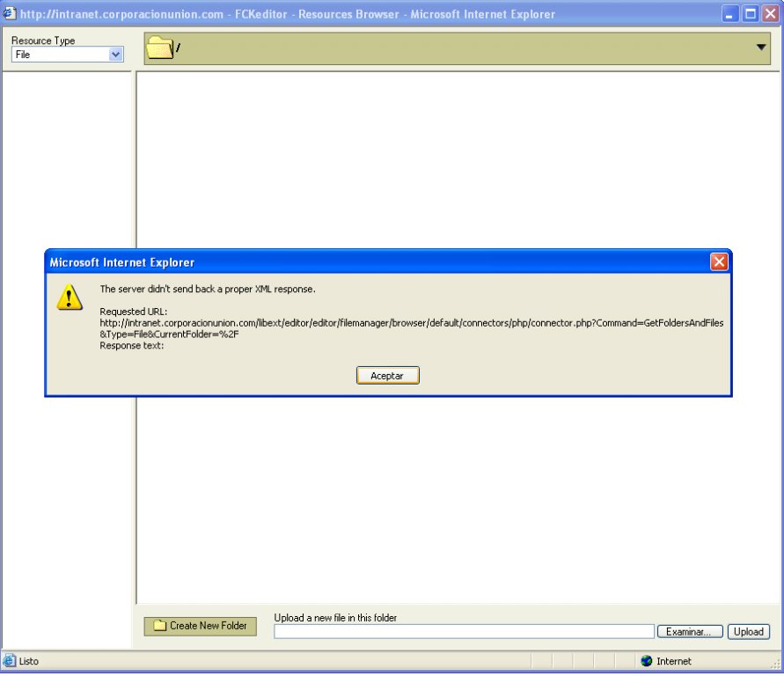Click the Upload button
784x676 pixels.
pos(749,631)
